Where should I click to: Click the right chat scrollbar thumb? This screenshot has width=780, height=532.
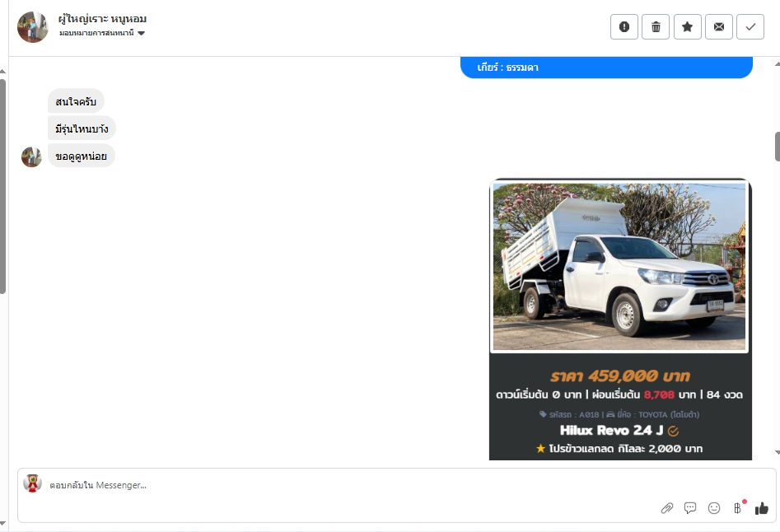(777, 147)
